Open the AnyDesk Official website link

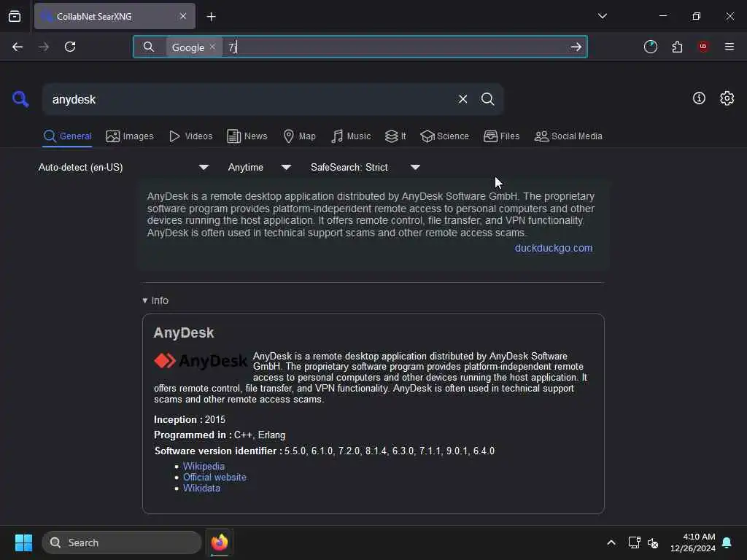[214, 477]
